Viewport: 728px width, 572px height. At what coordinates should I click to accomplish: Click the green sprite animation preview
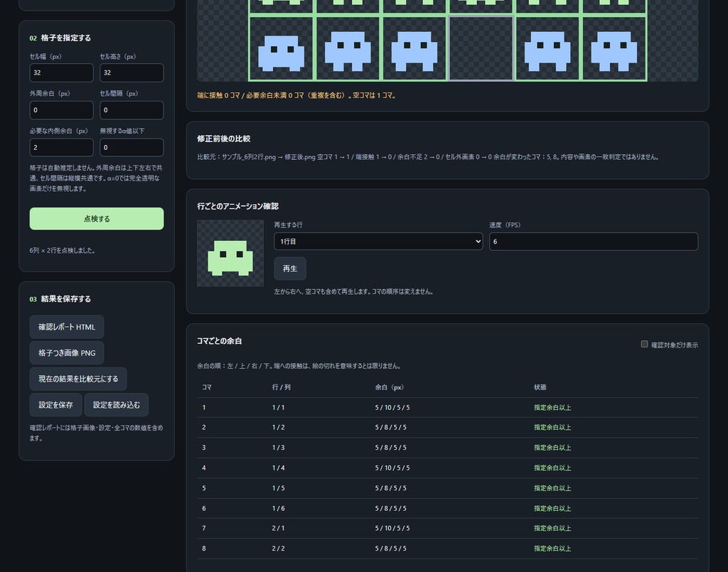[230, 253]
